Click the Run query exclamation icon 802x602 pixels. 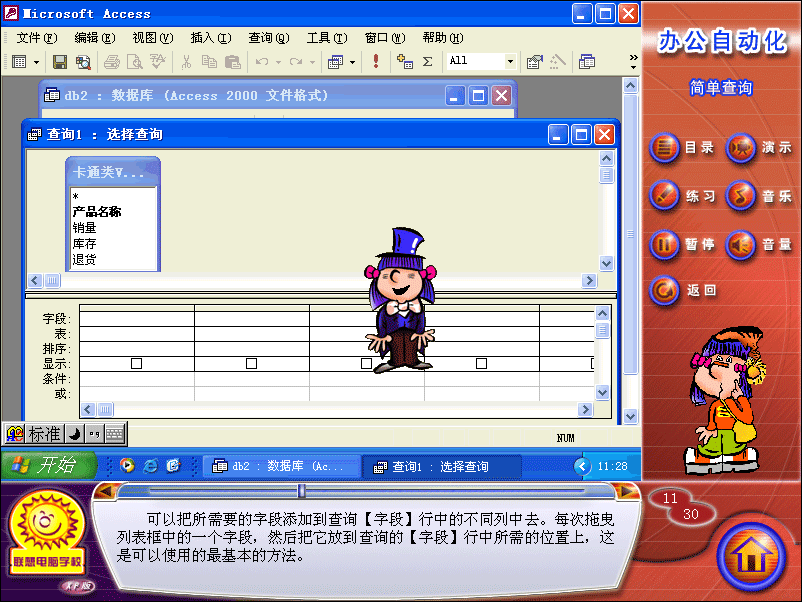376,62
